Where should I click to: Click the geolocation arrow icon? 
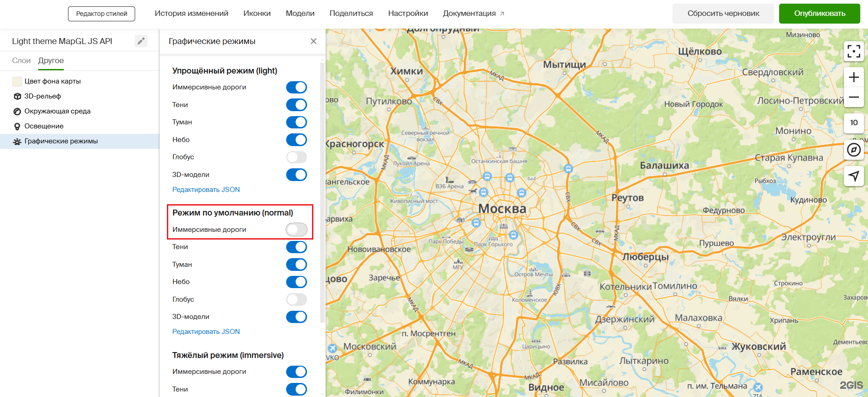[853, 176]
